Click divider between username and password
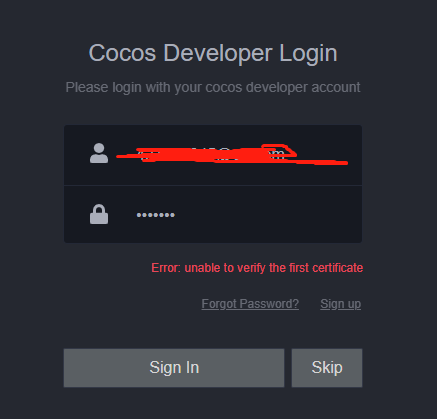 coord(213,185)
